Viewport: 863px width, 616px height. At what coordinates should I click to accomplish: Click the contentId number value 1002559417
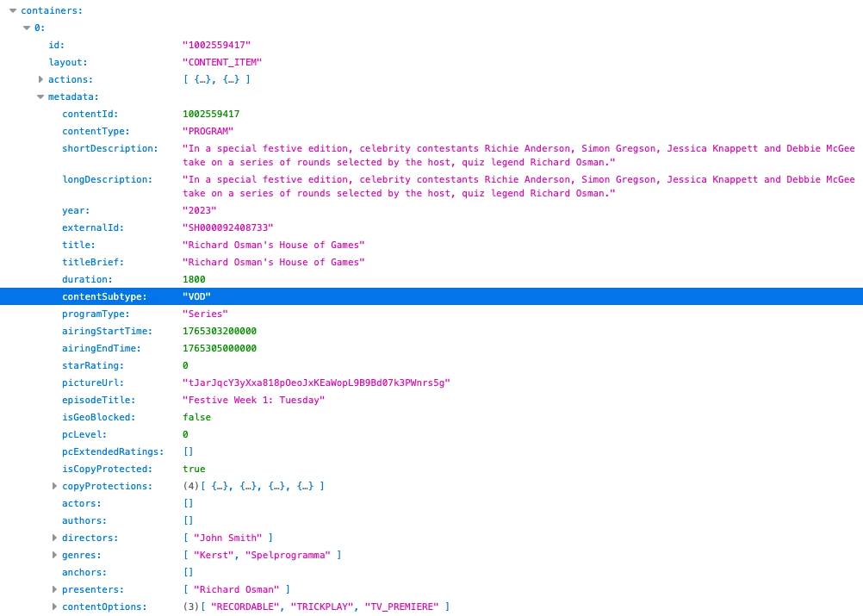click(x=211, y=114)
